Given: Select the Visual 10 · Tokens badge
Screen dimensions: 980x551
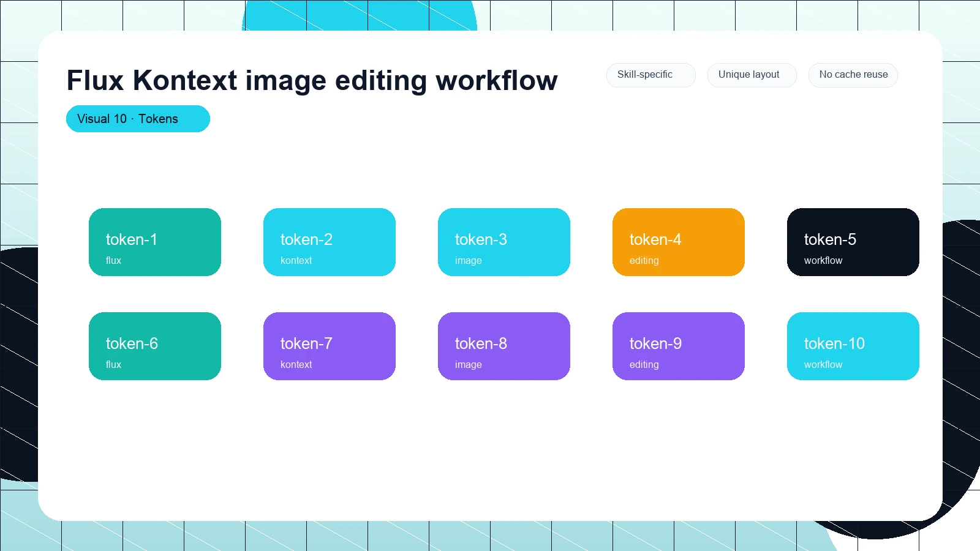Looking at the screenshot, I should point(138,119).
